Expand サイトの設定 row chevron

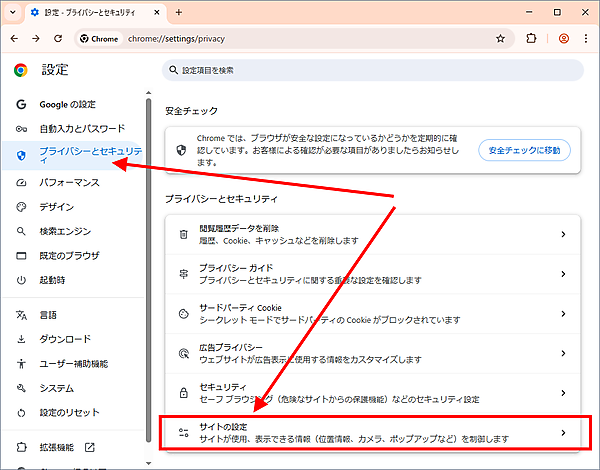coord(563,433)
